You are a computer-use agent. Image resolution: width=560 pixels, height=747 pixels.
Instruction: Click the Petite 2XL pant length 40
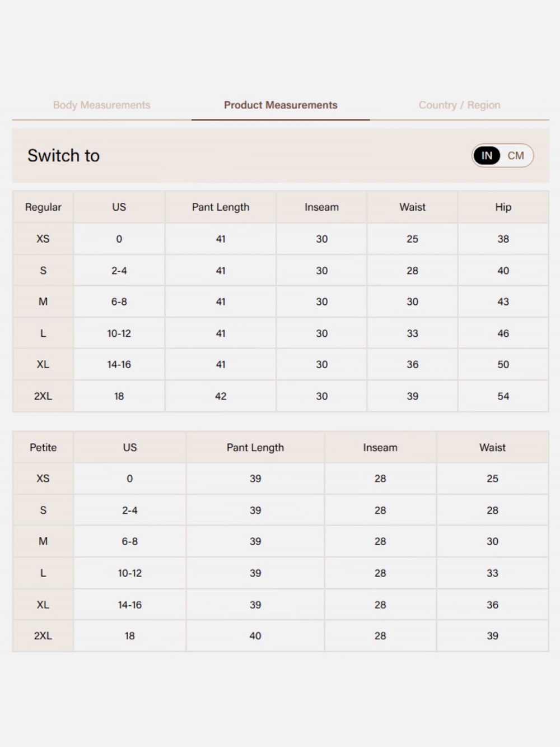tap(255, 636)
